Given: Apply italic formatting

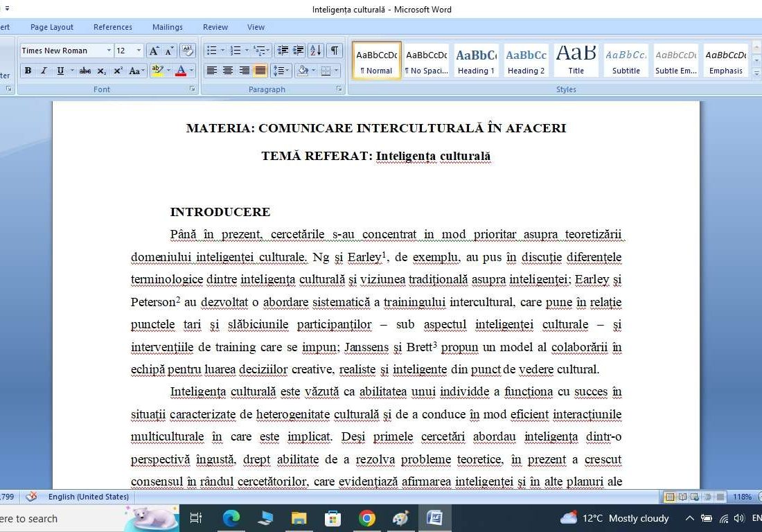Looking at the screenshot, I should [x=43, y=70].
